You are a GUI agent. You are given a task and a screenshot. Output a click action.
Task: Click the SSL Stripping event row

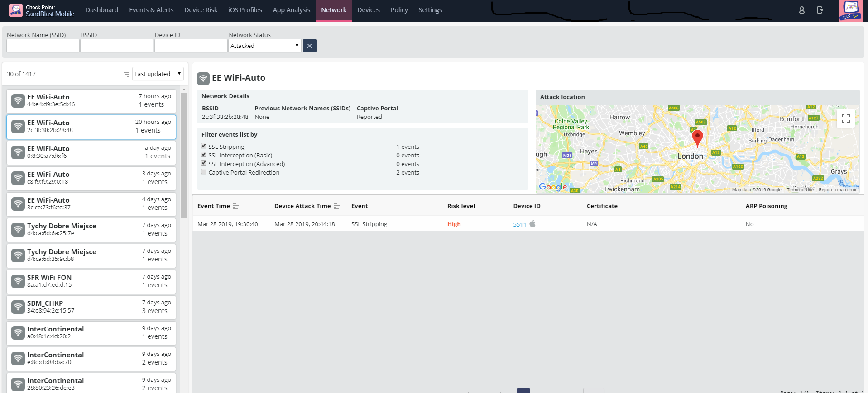tap(528, 224)
